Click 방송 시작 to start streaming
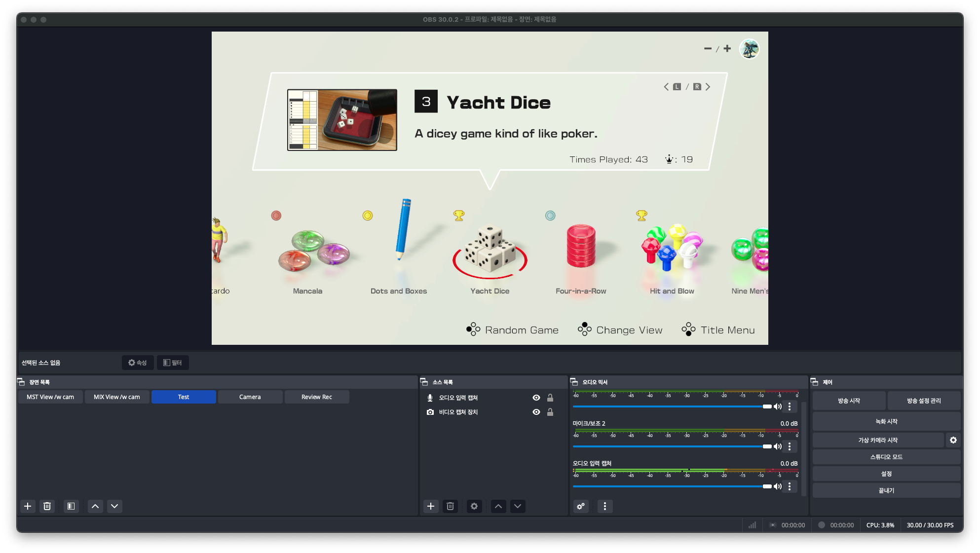Image resolution: width=980 pixels, height=553 pixels. click(849, 401)
